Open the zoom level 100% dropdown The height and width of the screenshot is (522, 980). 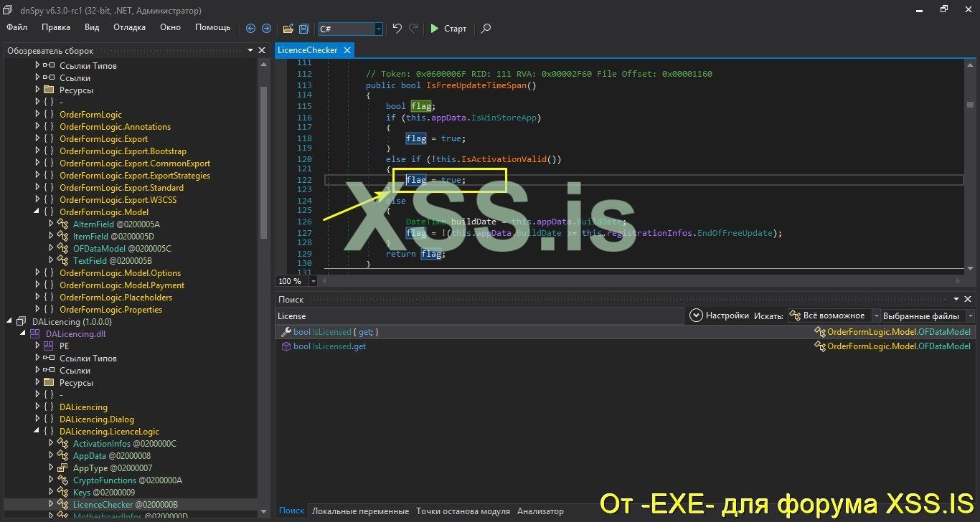(312, 280)
